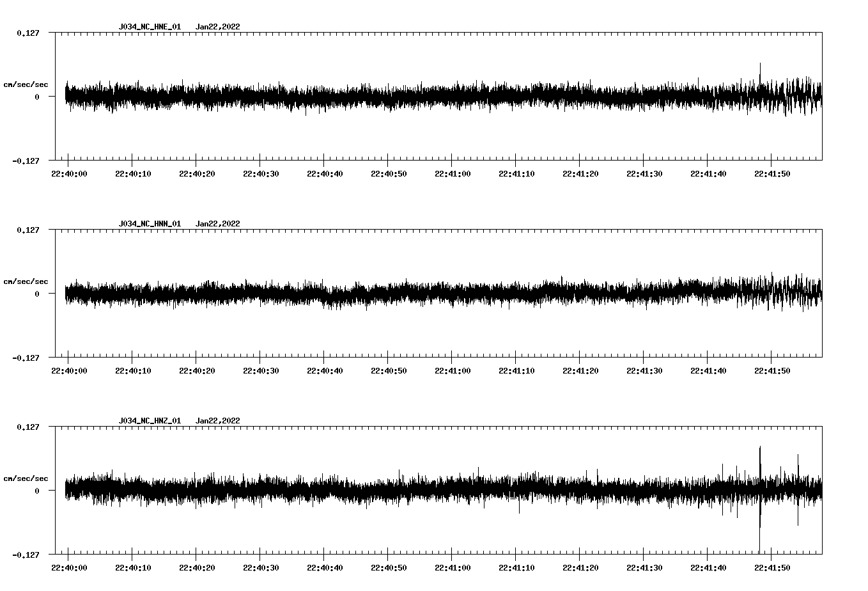Click Jan22,2022 date on HNN plot
The image size is (868, 591).
(x=217, y=224)
